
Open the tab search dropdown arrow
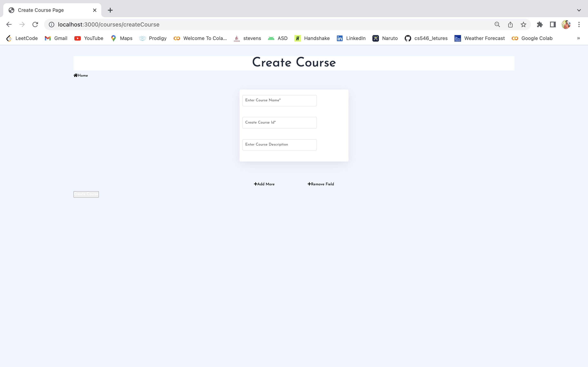pos(579,10)
